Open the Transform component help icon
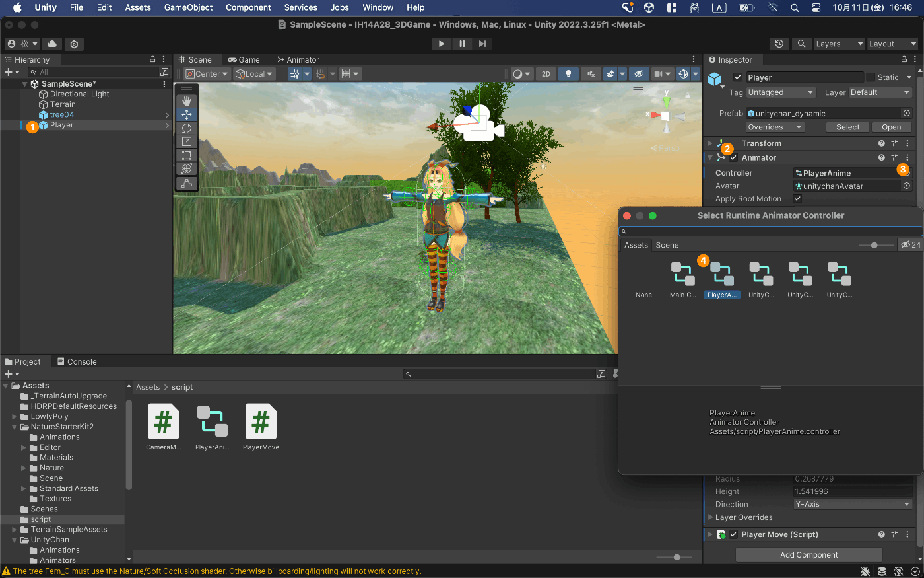The image size is (924, 578). [x=881, y=143]
